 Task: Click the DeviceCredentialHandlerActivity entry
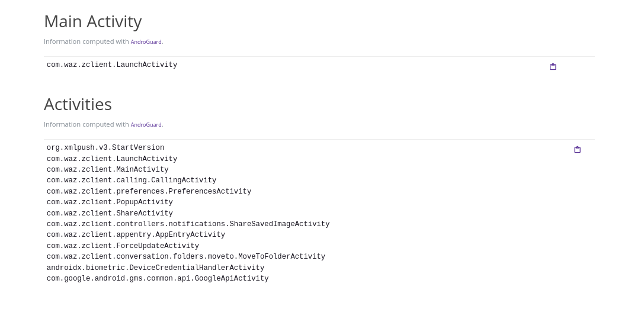point(155,268)
